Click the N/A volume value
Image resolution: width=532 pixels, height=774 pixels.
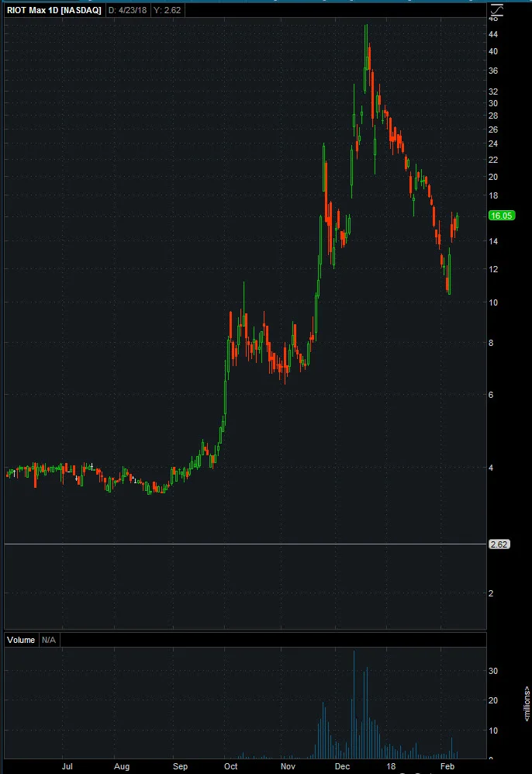click(x=48, y=641)
